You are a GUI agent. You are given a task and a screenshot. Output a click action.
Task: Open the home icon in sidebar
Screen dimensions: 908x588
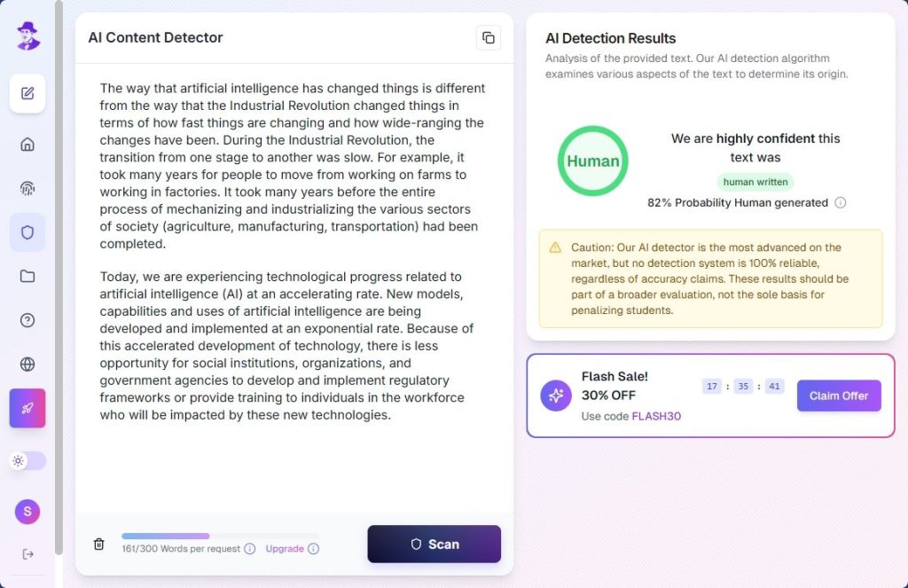(x=27, y=145)
